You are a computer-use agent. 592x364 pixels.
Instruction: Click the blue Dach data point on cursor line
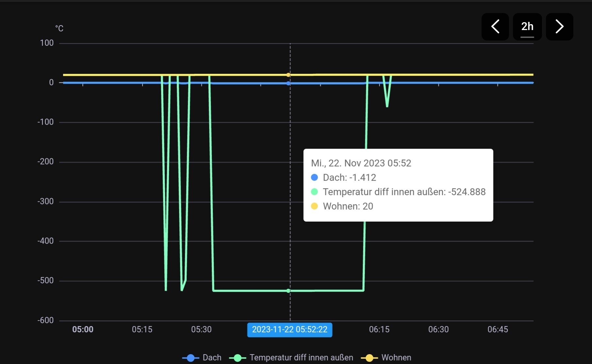coord(288,83)
